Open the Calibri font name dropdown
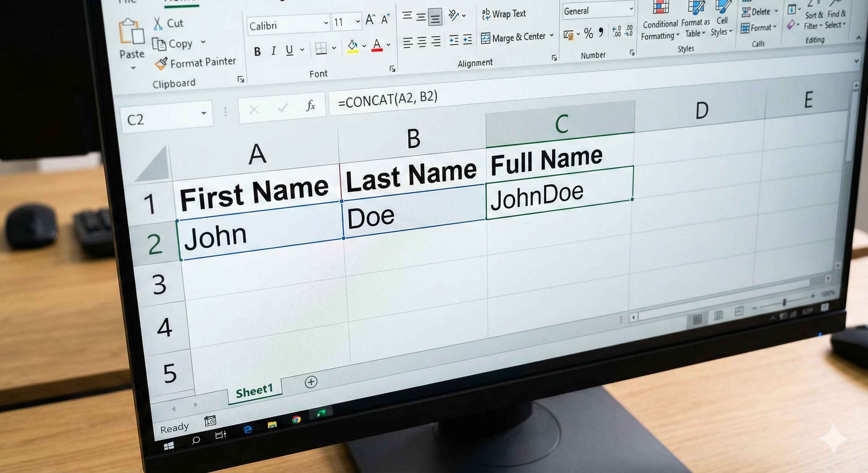The image size is (868, 473). click(x=325, y=23)
